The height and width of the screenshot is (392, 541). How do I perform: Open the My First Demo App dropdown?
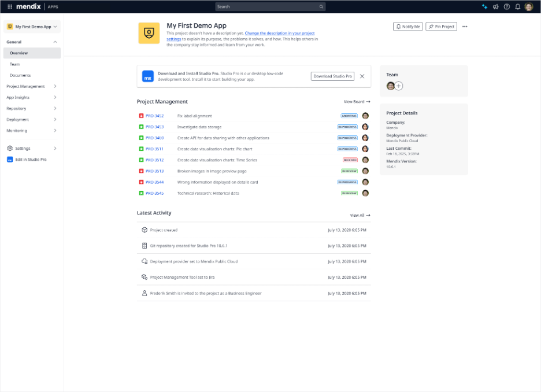click(32, 27)
